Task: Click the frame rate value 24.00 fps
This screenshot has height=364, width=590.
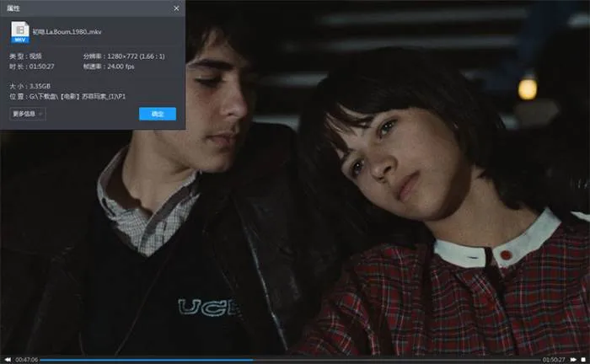Action: tap(121, 67)
